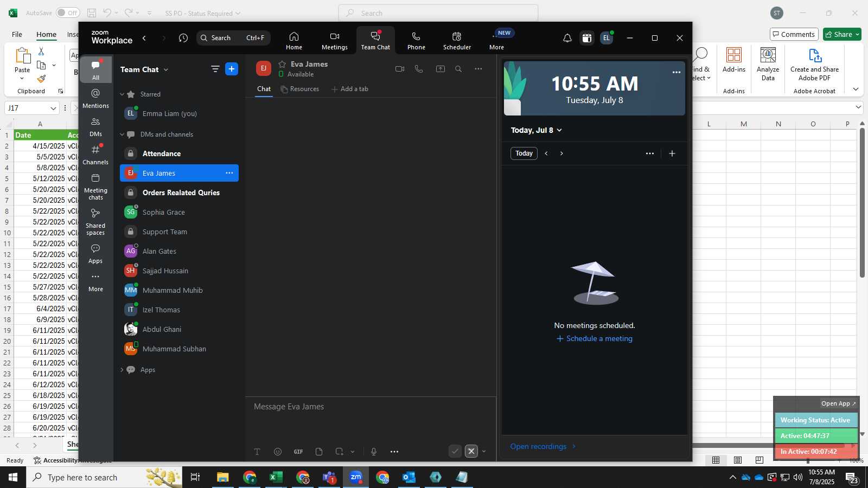Open Team Chat title dropdown
This screenshot has width=868, height=488.
pos(166,70)
